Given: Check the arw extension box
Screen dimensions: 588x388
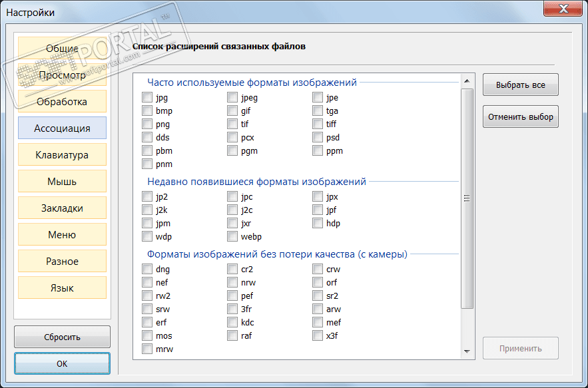Looking at the screenshot, I should [317, 309].
